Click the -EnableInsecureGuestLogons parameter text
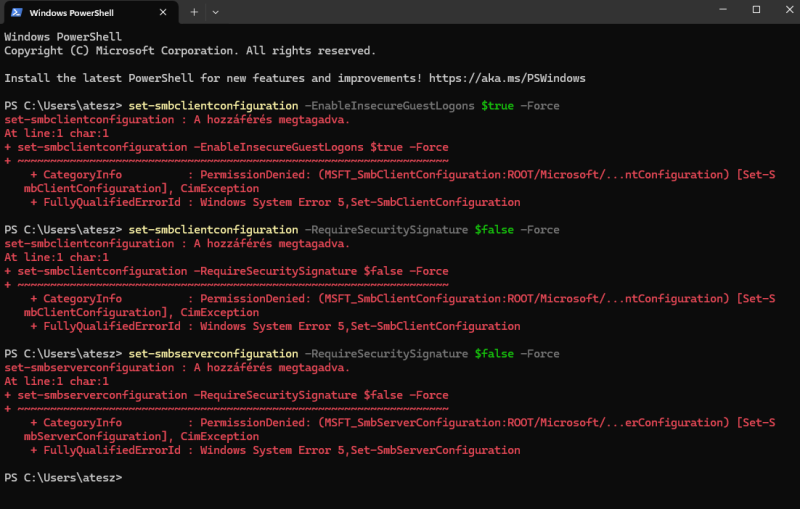This screenshot has height=509, width=800. coord(389,106)
